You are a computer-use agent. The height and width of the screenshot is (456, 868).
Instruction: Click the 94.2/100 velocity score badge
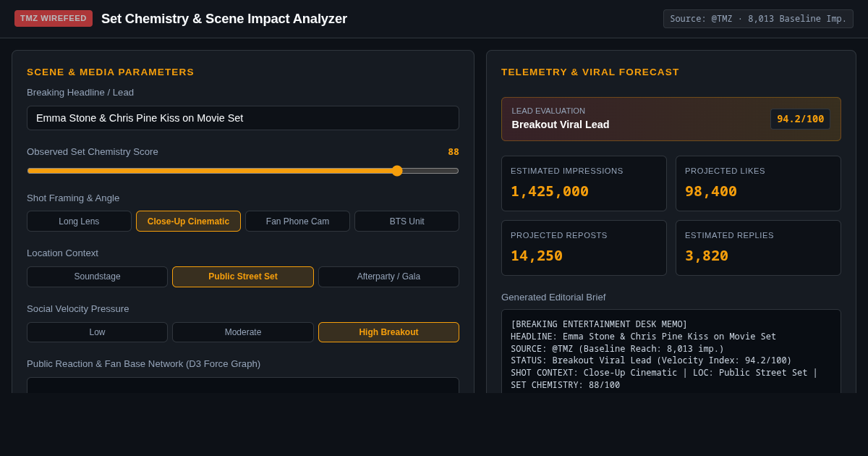(800, 119)
